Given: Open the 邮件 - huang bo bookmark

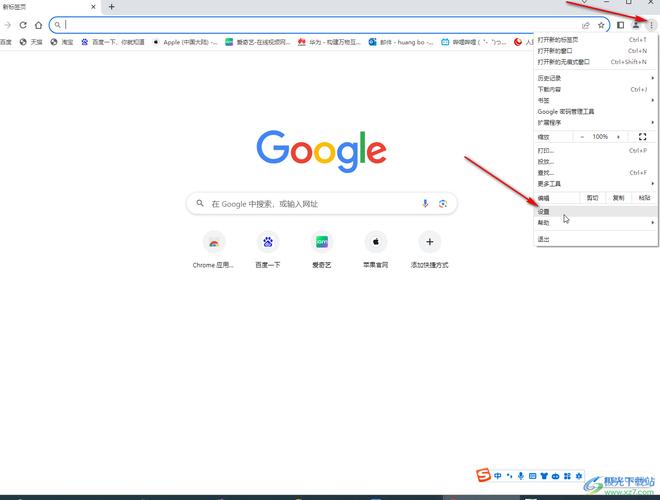Looking at the screenshot, I should [401, 42].
